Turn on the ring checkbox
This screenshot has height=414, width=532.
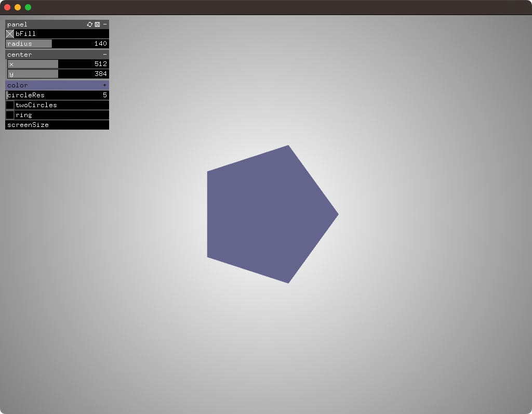(10, 115)
